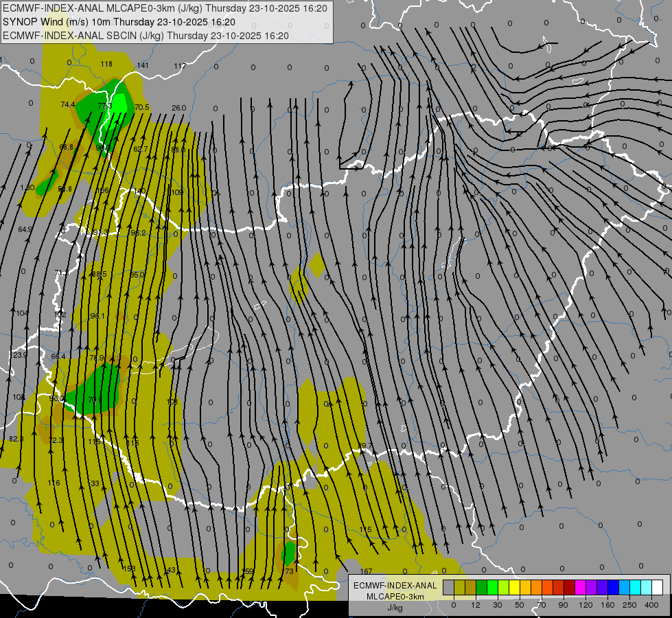The height and width of the screenshot is (618, 672).
Task: Click the legend unit label J/kg
Action: [x=395, y=608]
